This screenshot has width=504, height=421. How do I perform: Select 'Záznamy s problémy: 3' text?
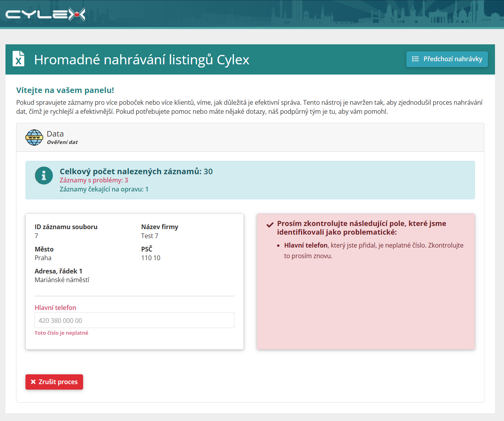pyautogui.click(x=94, y=180)
